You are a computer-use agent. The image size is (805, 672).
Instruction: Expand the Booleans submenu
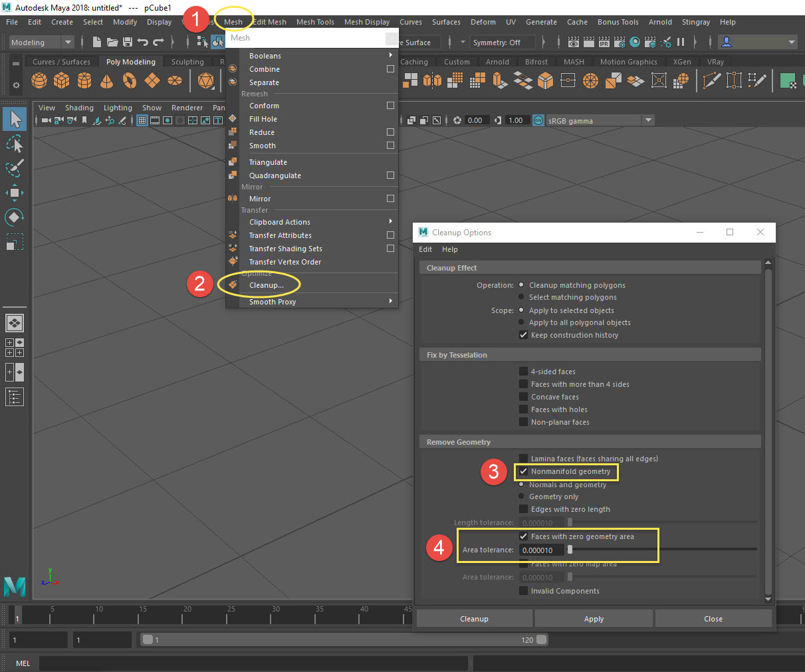312,56
